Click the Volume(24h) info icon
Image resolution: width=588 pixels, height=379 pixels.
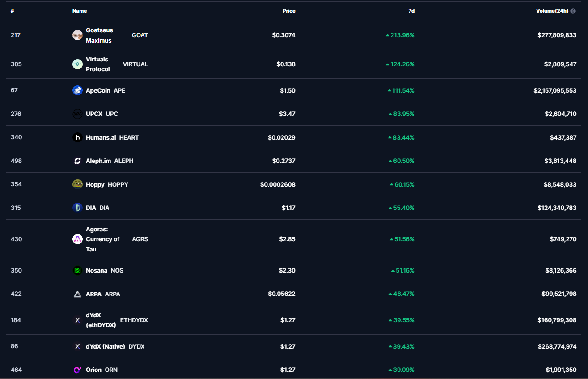coord(573,11)
